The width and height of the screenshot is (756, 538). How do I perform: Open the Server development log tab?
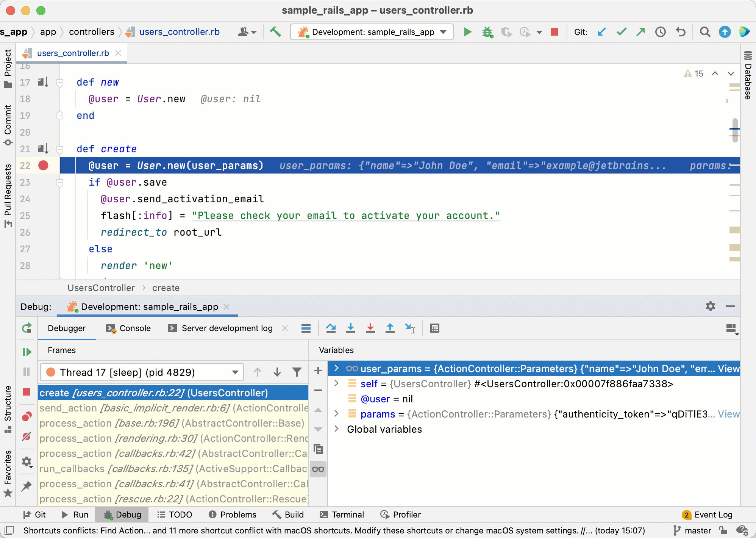226,328
